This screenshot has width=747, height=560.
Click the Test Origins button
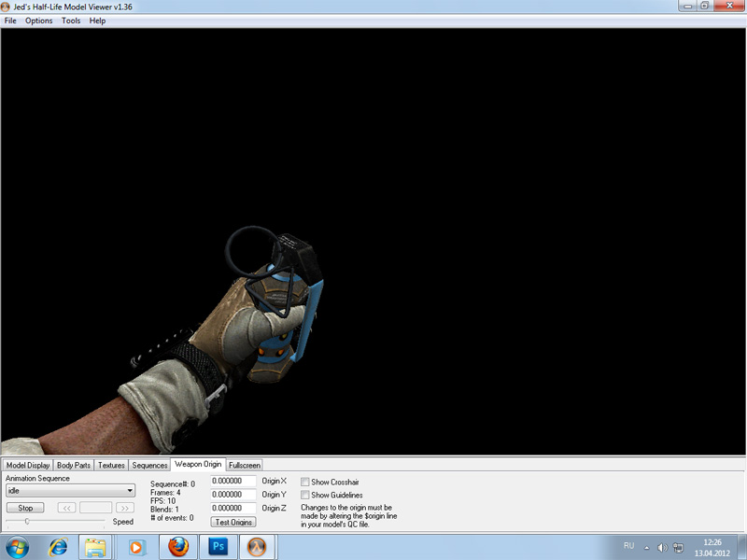[x=233, y=522]
